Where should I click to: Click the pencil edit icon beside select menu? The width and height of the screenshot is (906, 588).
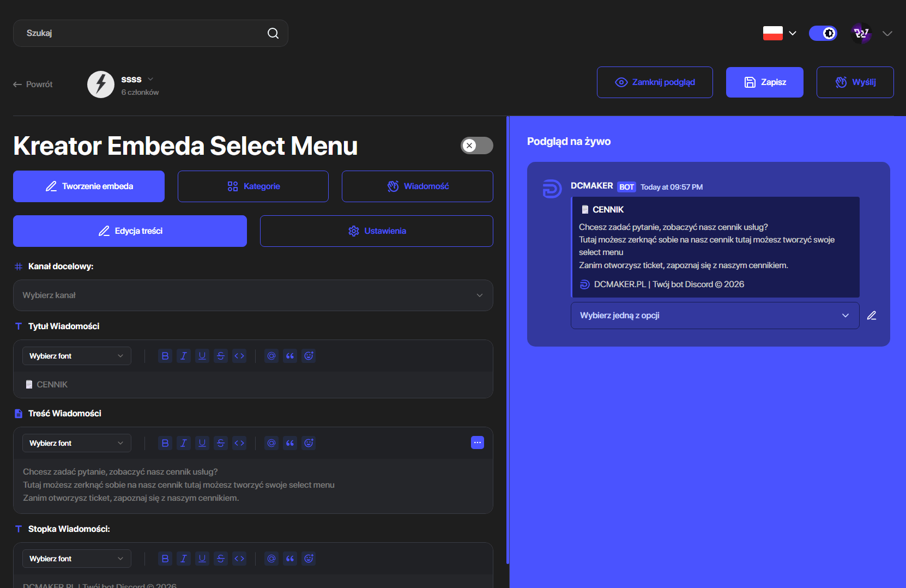click(872, 316)
